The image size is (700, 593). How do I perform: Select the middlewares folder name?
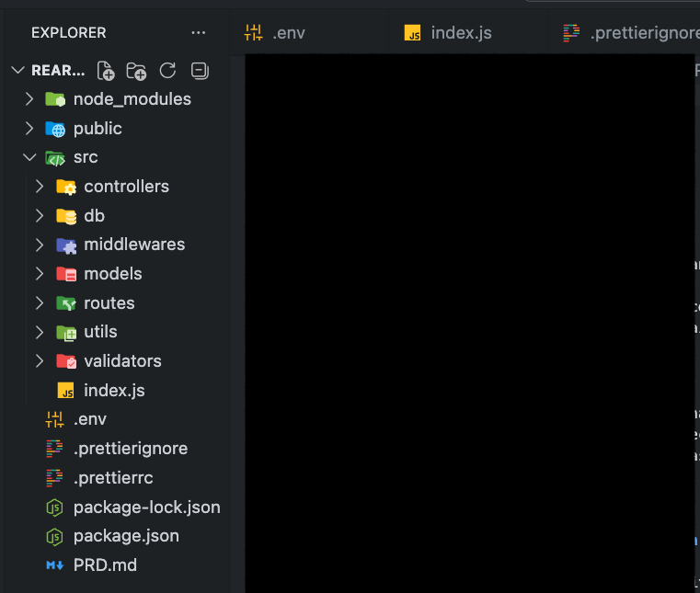(x=134, y=245)
